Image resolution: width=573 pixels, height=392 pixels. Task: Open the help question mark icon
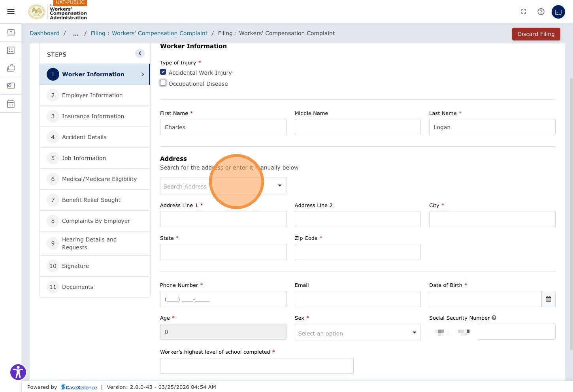click(x=541, y=12)
